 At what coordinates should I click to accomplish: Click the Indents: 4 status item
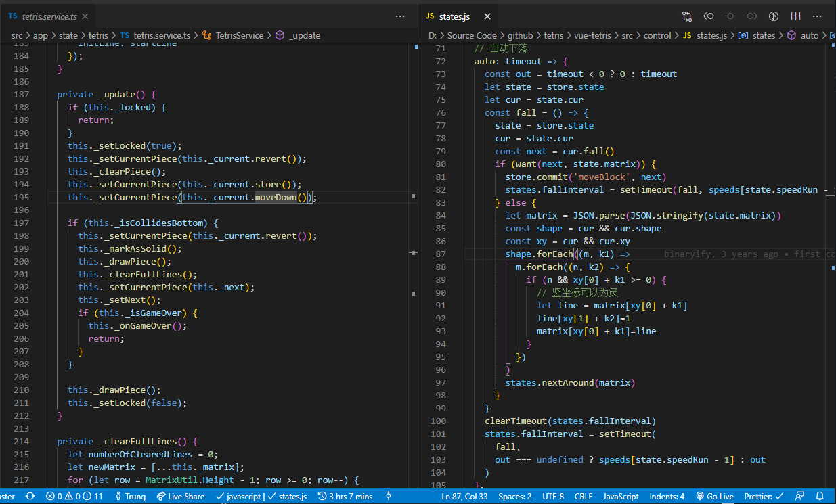667,496
